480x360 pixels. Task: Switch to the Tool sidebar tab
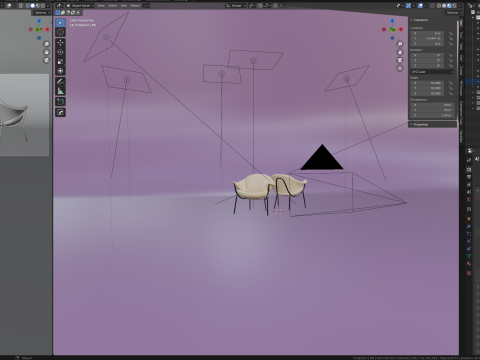coord(461,34)
